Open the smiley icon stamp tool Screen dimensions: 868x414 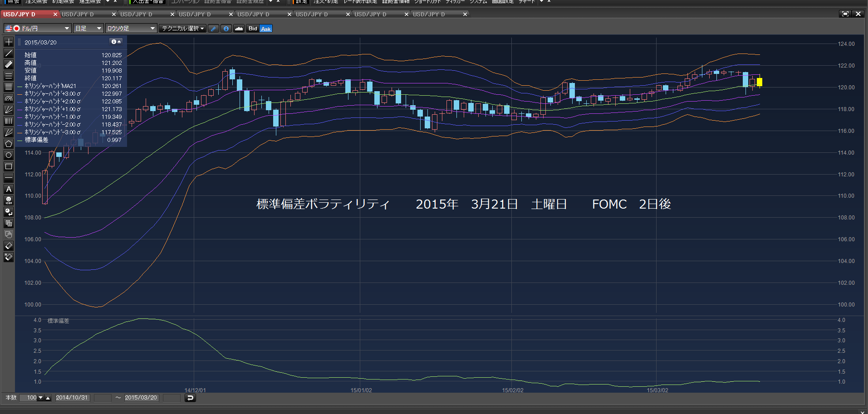coord(9,200)
